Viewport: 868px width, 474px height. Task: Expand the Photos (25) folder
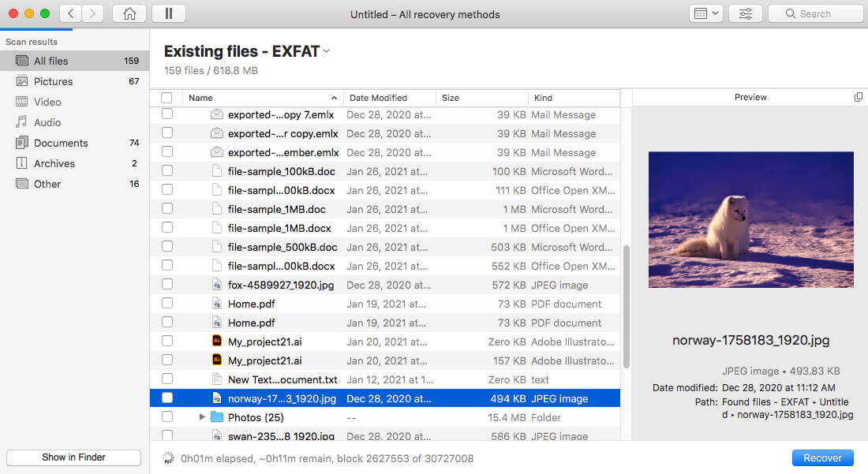click(x=202, y=417)
